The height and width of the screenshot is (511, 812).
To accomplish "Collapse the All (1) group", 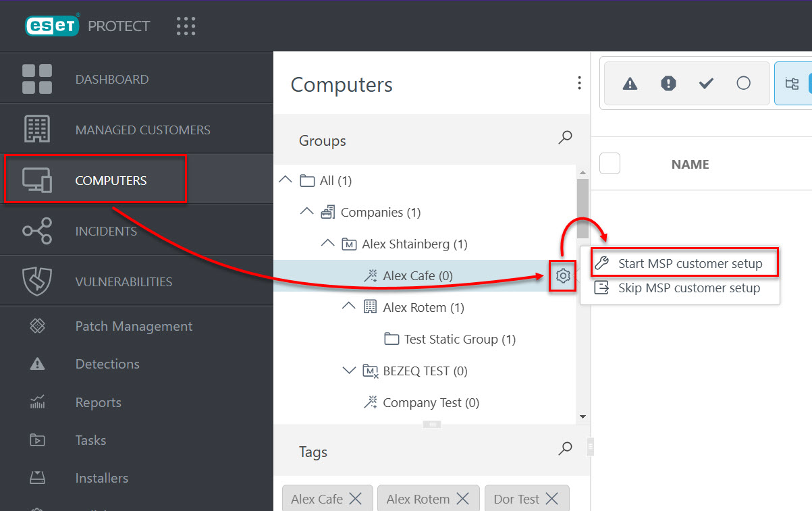I will (286, 180).
